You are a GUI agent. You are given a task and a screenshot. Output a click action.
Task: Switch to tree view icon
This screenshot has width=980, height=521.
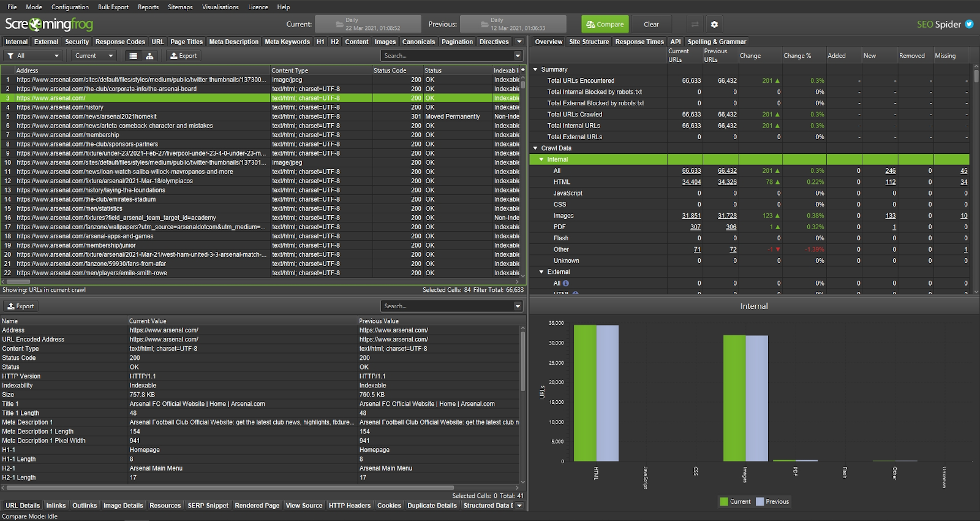point(149,56)
